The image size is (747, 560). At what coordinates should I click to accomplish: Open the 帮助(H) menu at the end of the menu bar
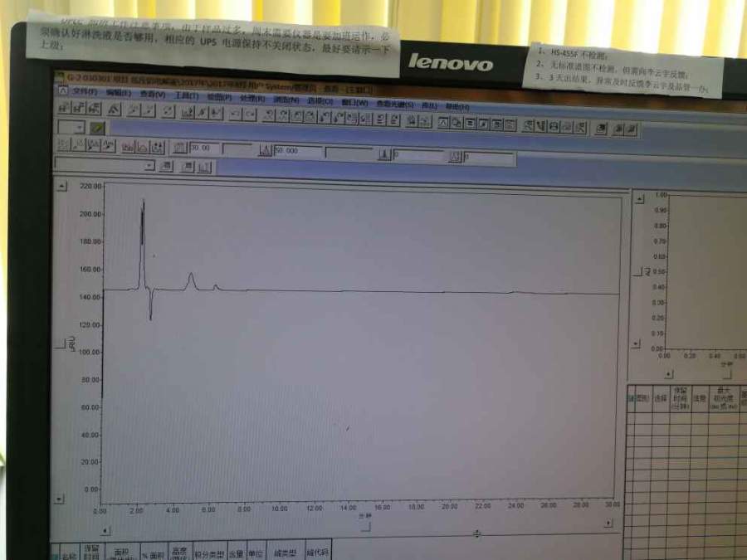click(457, 106)
